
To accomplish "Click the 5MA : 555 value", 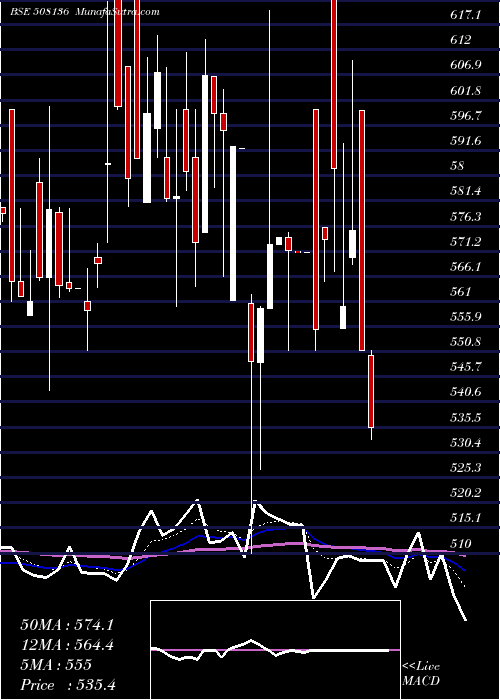I will (x=56, y=664).
